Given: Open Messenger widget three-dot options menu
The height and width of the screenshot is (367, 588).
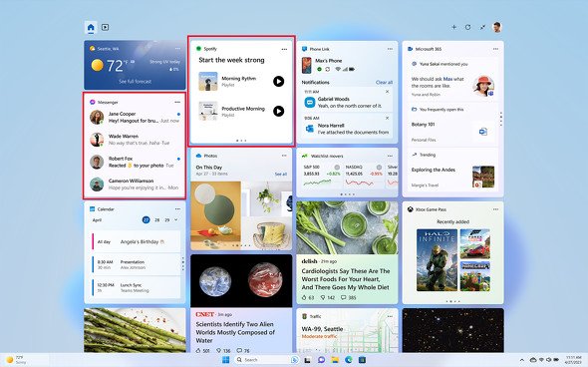Looking at the screenshot, I should coord(177,102).
